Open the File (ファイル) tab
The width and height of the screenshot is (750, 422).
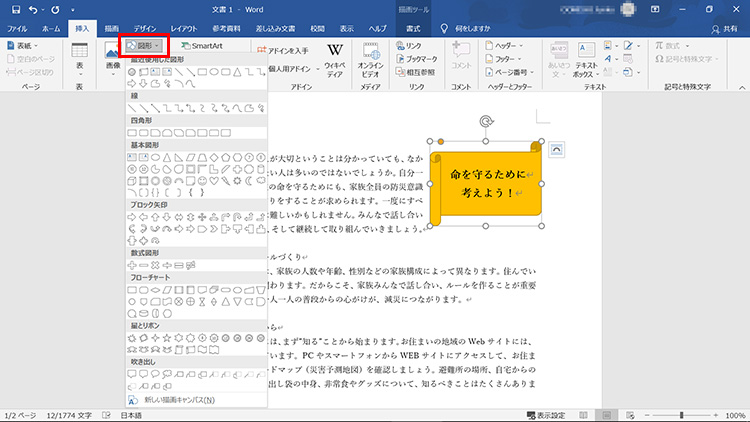(18, 28)
